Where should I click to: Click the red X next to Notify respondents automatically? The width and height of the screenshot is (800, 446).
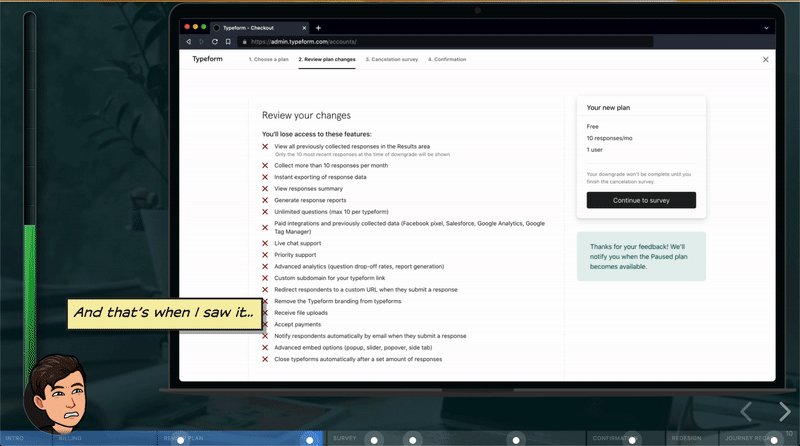click(265, 336)
